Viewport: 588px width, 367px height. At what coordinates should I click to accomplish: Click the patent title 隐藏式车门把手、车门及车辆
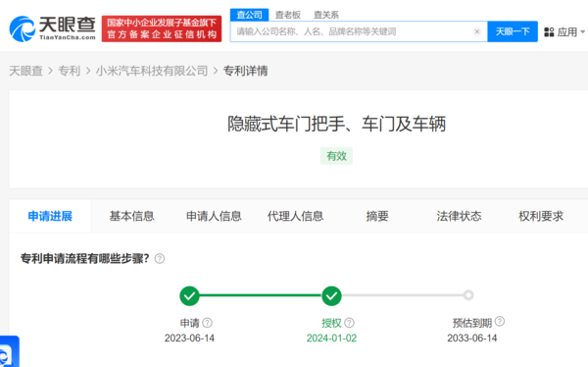(336, 124)
